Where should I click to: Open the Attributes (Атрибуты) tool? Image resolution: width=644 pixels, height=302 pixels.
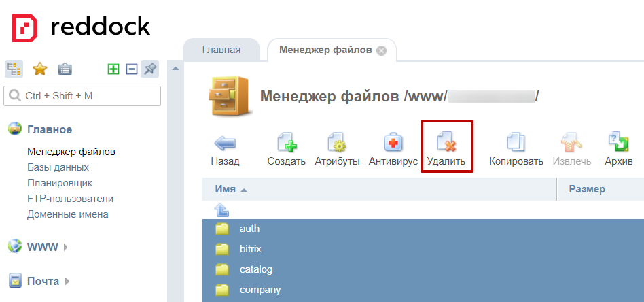point(337,144)
